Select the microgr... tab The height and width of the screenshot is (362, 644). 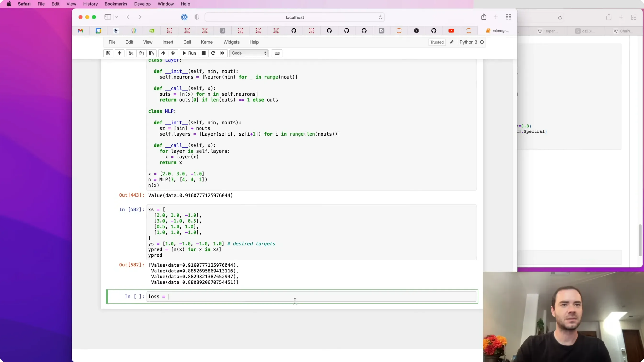click(497, 31)
